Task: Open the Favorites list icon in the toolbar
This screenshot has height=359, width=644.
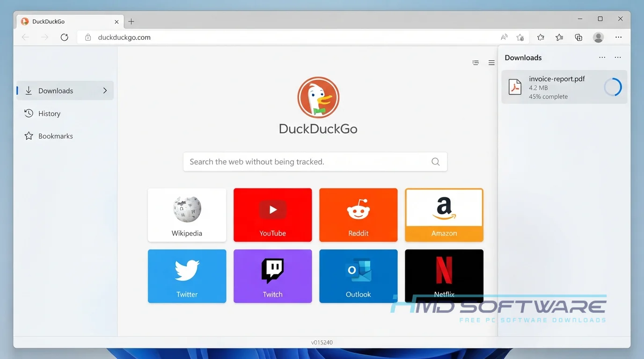Action: [x=559, y=37]
